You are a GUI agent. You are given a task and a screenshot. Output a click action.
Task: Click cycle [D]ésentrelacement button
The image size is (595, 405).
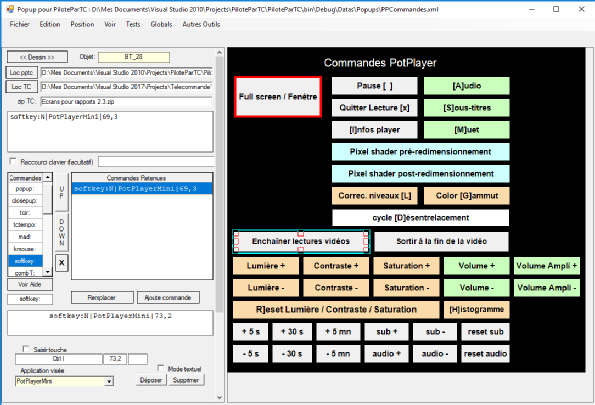point(420,218)
